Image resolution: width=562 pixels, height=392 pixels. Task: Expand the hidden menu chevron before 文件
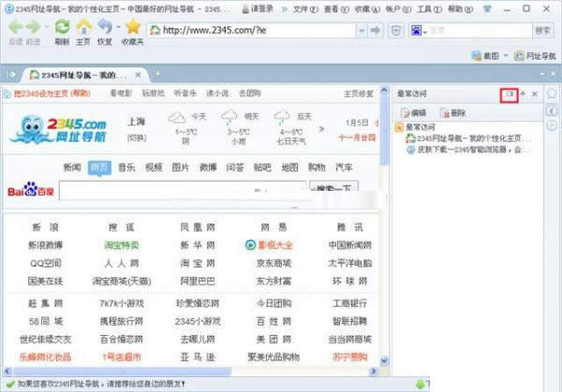pyautogui.click(x=284, y=9)
